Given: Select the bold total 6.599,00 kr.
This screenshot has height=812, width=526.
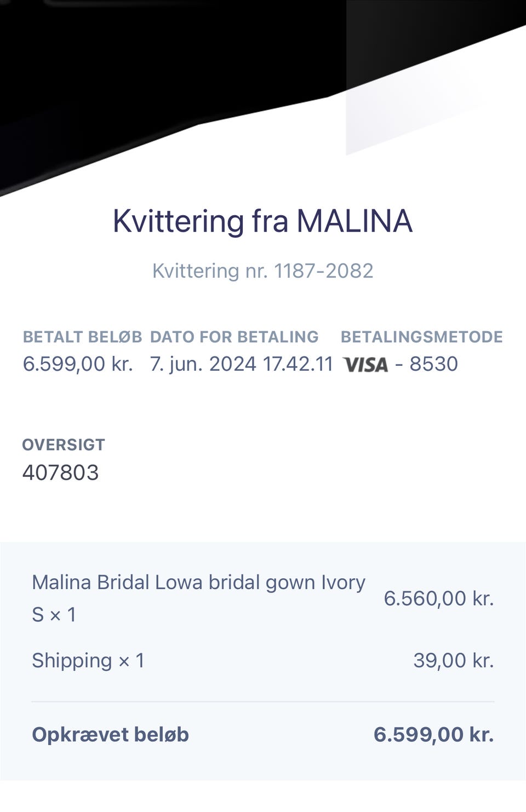Looking at the screenshot, I should pos(433,735).
